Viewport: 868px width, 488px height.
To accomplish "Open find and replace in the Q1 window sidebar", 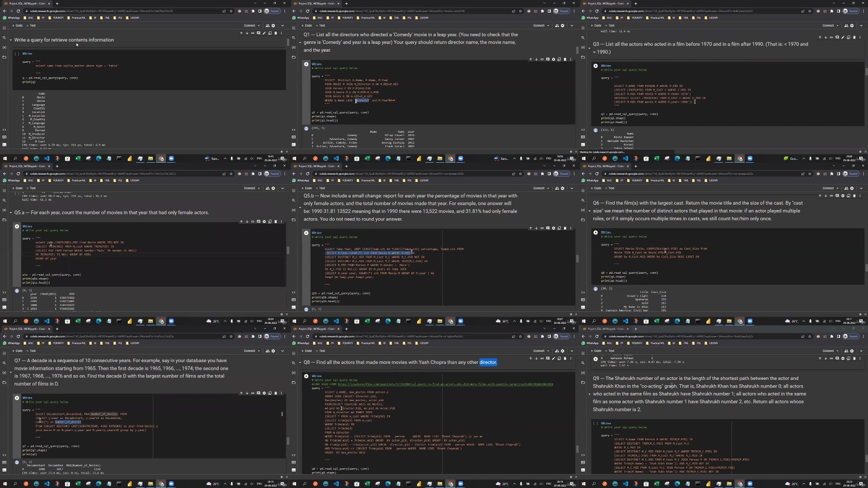I will point(294,38).
